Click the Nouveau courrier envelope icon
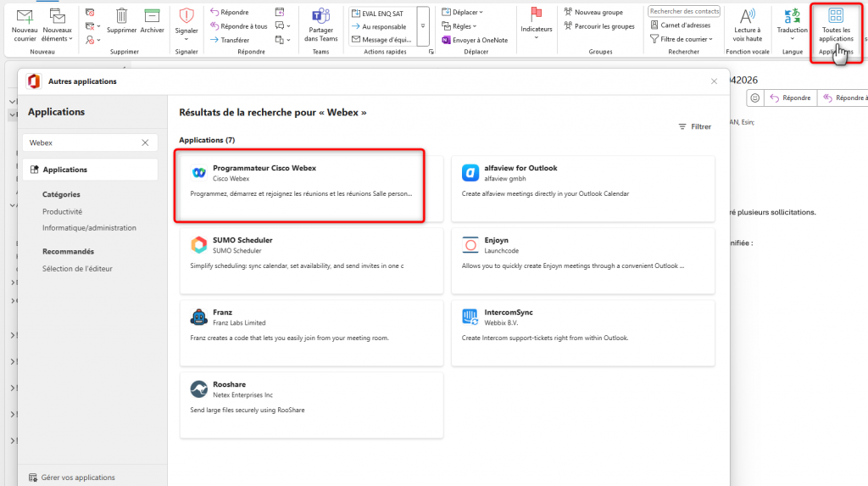868x486 pixels. (25, 16)
